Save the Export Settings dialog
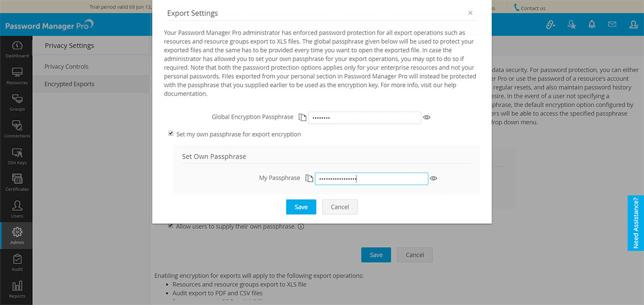The image size is (644, 305). (x=301, y=207)
